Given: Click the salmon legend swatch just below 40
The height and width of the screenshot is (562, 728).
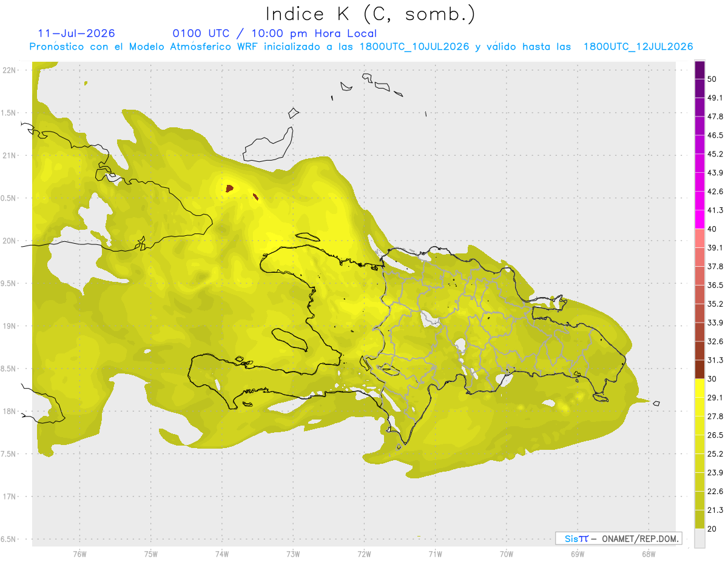Looking at the screenshot, I should 699,238.
